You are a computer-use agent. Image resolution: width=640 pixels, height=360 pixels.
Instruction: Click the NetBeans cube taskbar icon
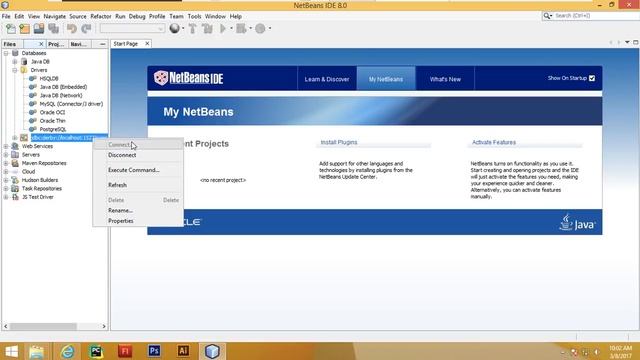212,351
